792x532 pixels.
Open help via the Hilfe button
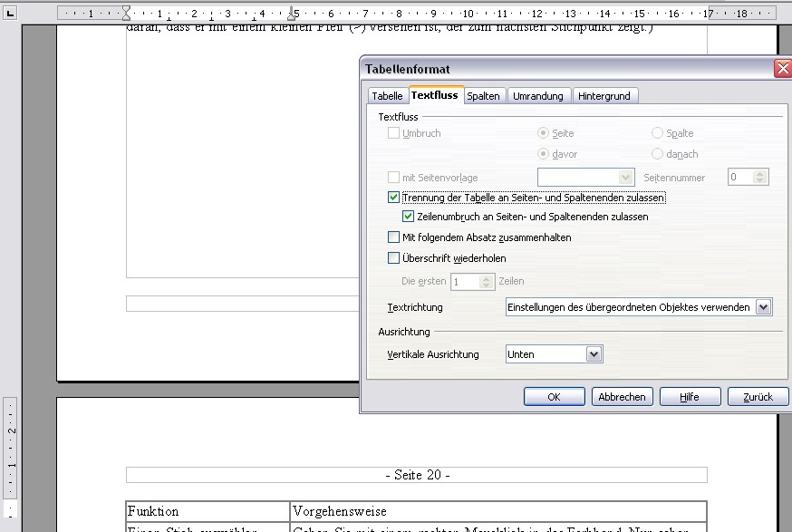690,397
